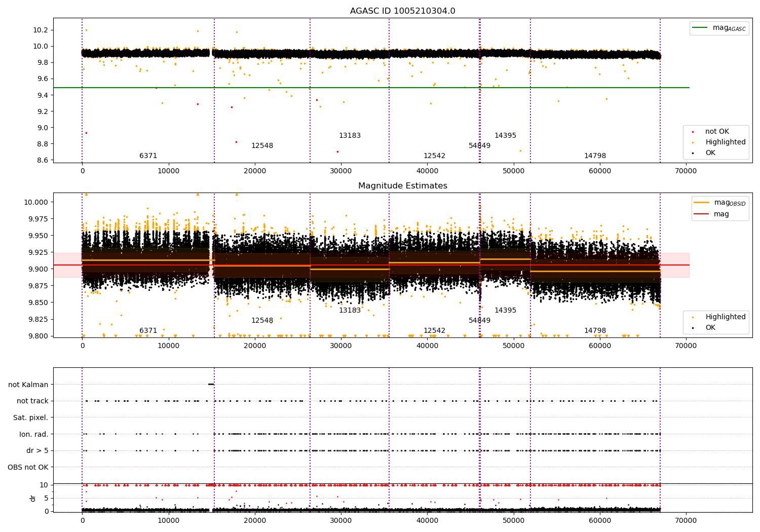
Task: Click the 70000 x-tick of the bottom plot
Action: 686,520
